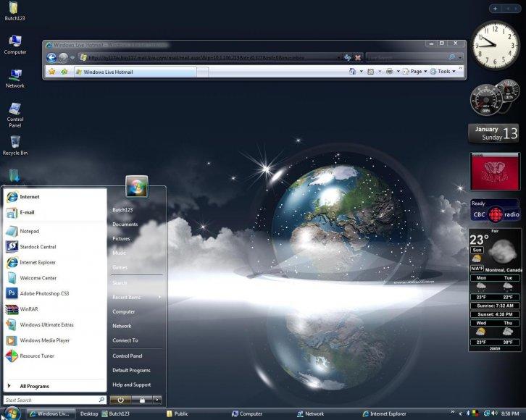Click analog clock gadget
This screenshot has height=420, width=526.
pyautogui.click(x=495, y=45)
